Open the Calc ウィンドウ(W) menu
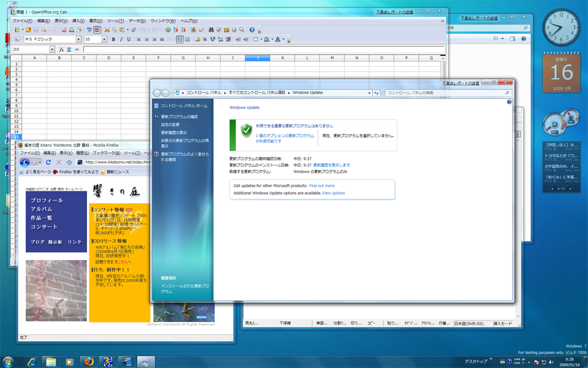This screenshot has width=588, height=368. coord(163,21)
